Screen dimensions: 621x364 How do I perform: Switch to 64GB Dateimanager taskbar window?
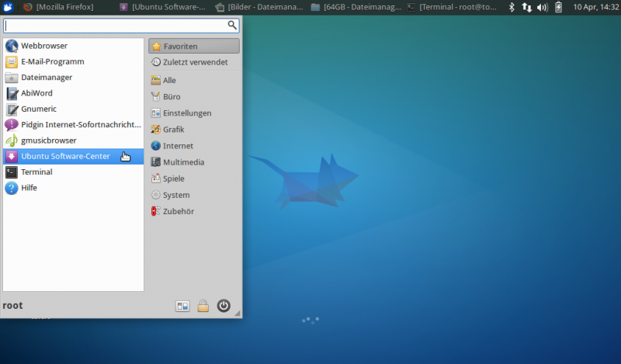tap(356, 7)
